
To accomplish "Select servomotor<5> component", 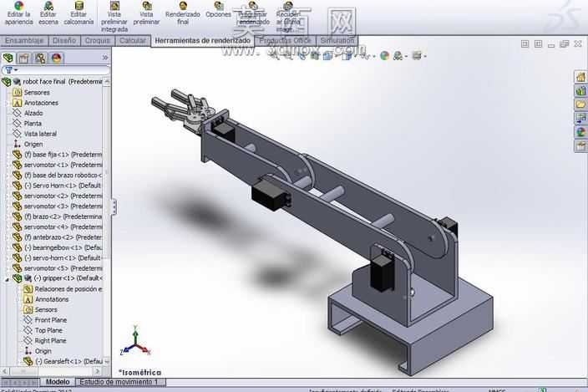I will [x=57, y=268].
